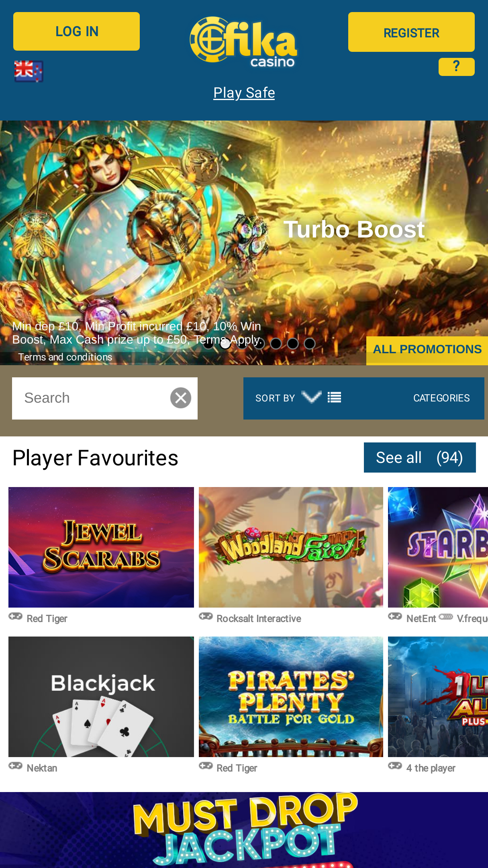Click the volatility icon next to V.frequent
The height and width of the screenshot is (868, 488).
(x=446, y=617)
